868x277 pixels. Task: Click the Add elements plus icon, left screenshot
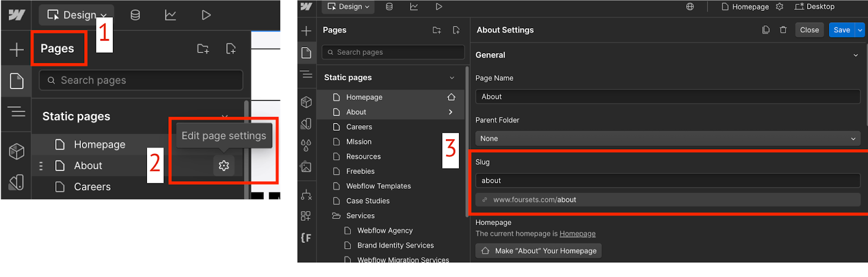[16, 50]
